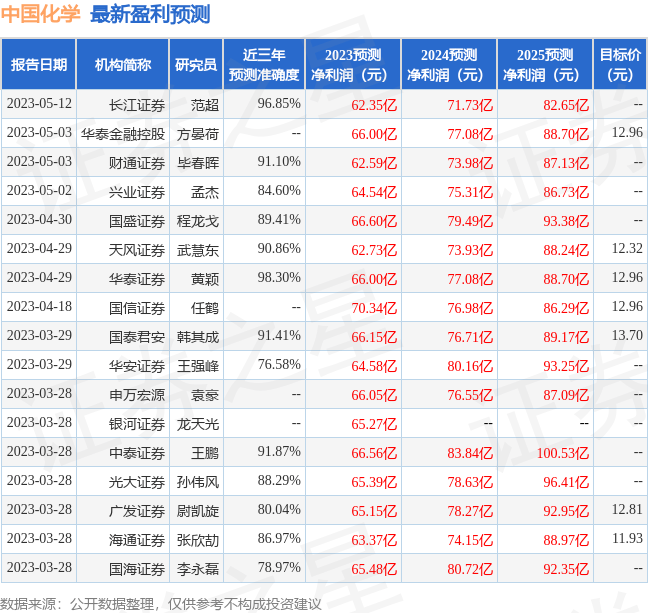Click the 98.30% accuracy value for 华泰证券
The width and height of the screenshot is (648, 613).
click(x=279, y=278)
